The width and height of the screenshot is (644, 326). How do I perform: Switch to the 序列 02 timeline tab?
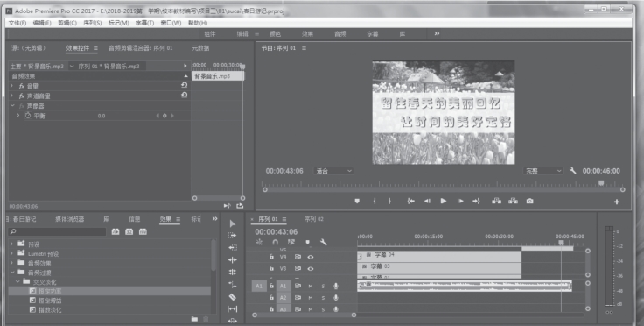coord(313,219)
